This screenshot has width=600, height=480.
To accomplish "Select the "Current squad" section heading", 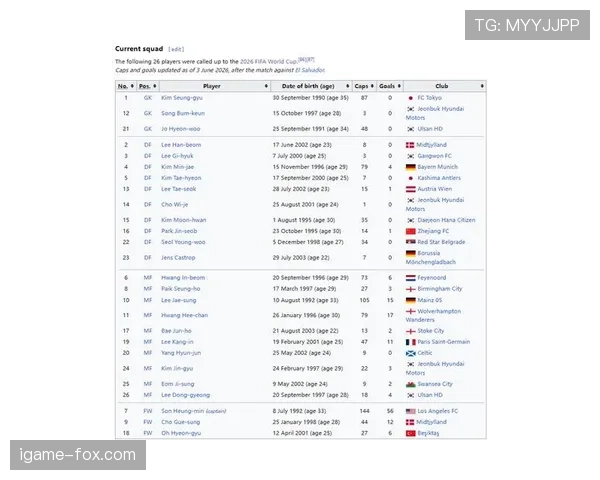I will 139,49.
